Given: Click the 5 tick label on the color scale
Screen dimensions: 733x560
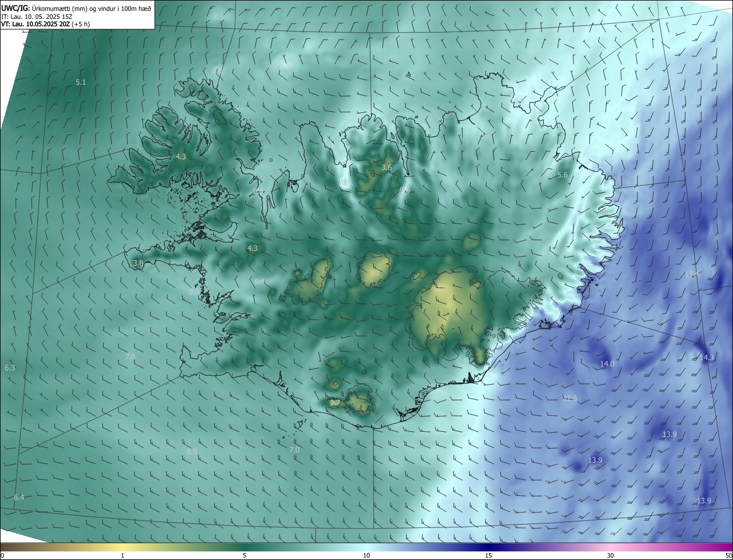Looking at the screenshot, I should [x=245, y=555].
